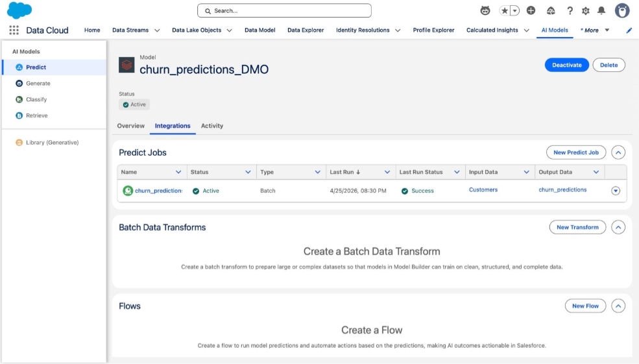Focus the Search input field
639x364 pixels.
pyautogui.click(x=284, y=10)
